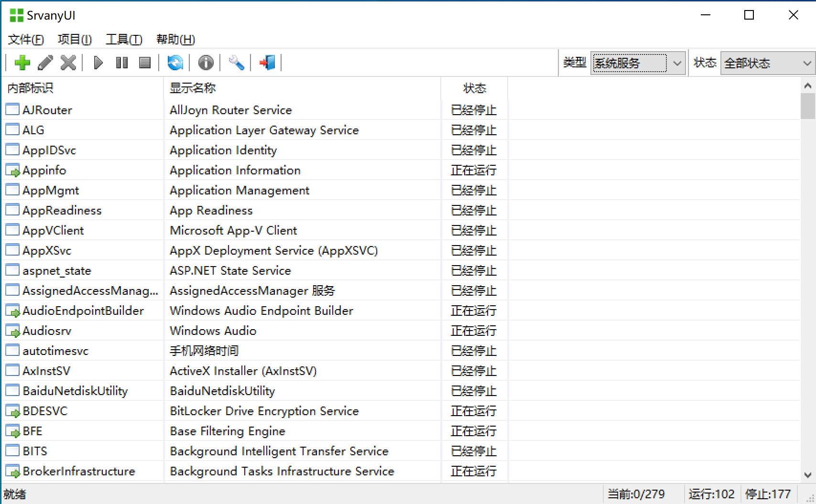Image resolution: width=816 pixels, height=504 pixels.
Task: Sort by 内部标识 column header
Action: point(83,88)
